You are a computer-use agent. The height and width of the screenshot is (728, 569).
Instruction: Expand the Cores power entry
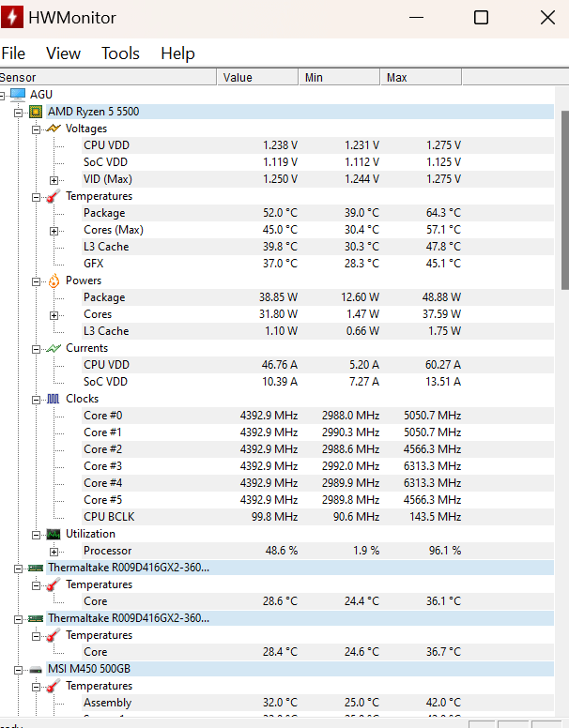pos(54,315)
